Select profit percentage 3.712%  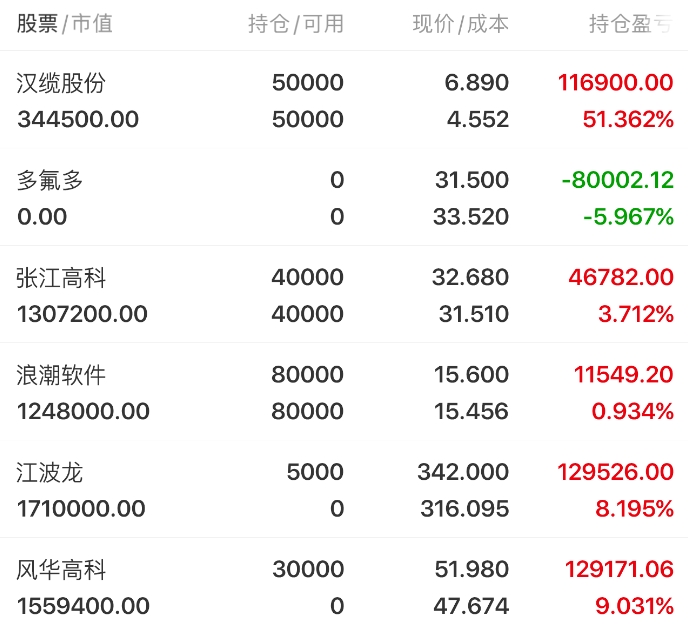point(636,314)
